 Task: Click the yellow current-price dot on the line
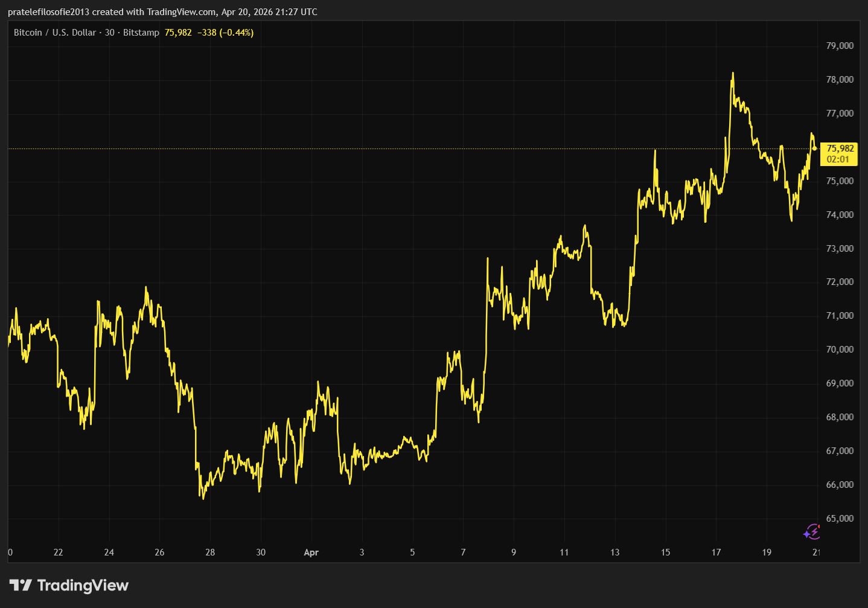(815, 148)
